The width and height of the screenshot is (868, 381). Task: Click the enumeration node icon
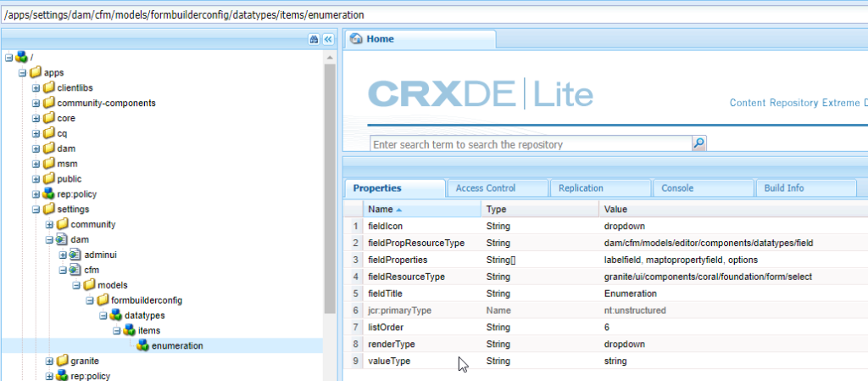(143, 345)
